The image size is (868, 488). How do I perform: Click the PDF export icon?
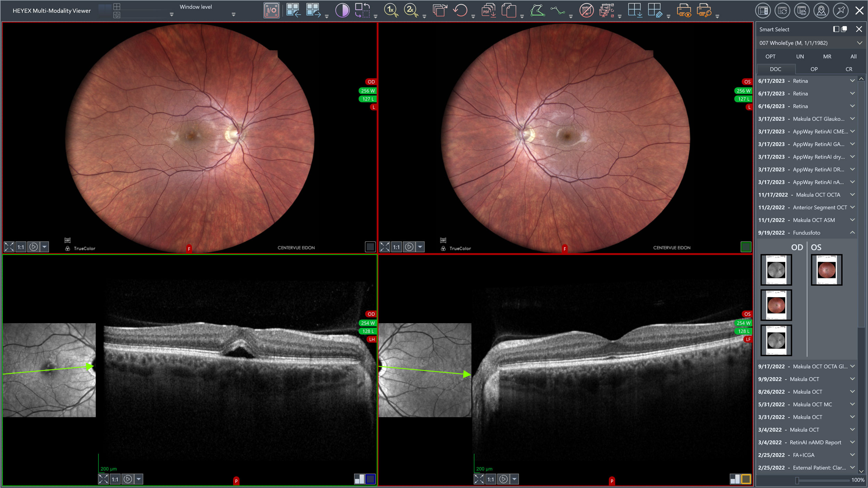[489, 10]
